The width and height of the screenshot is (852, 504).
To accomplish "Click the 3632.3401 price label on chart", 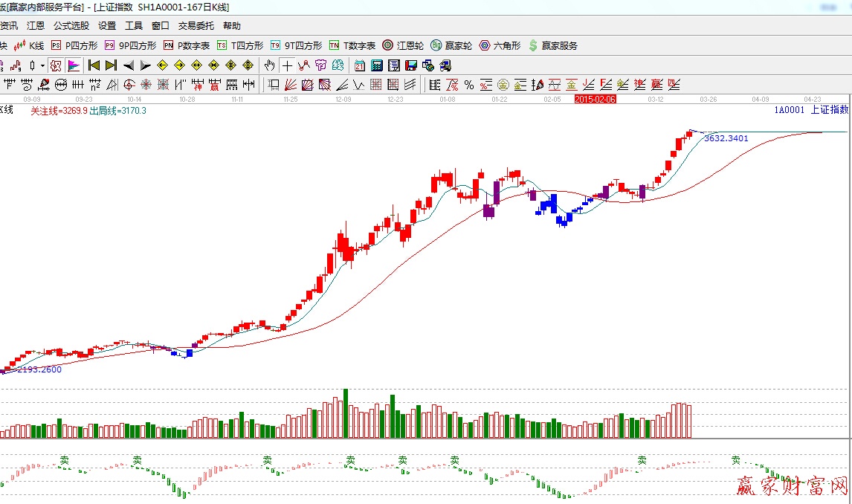I will pos(726,138).
